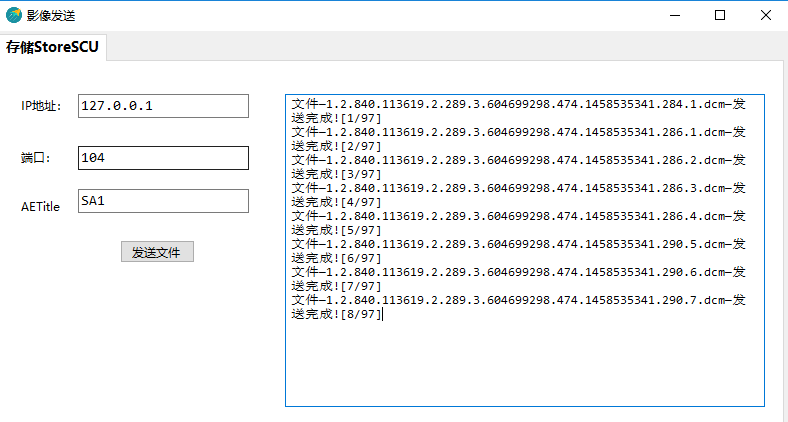Click the 发送文件 button
788x422 pixels.
[157, 252]
